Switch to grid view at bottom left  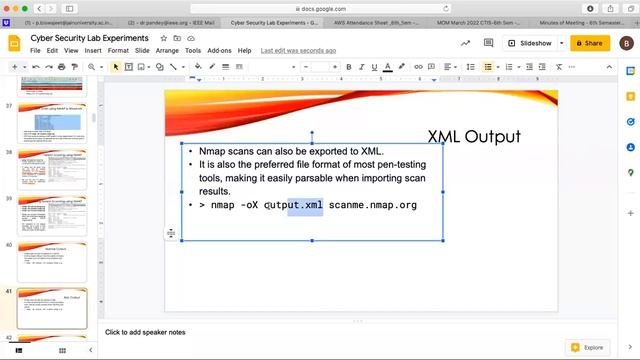point(62,351)
